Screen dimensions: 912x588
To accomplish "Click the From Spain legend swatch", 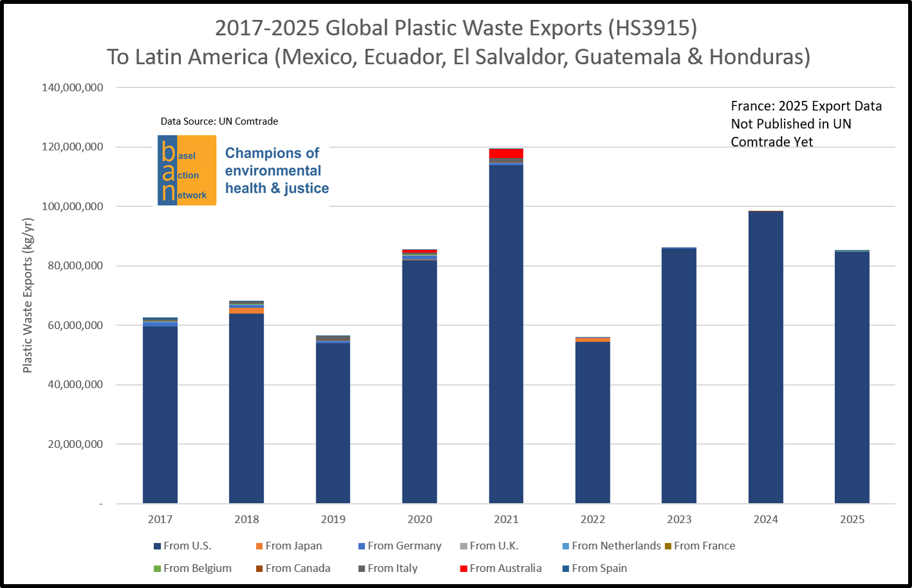I will tap(566, 569).
